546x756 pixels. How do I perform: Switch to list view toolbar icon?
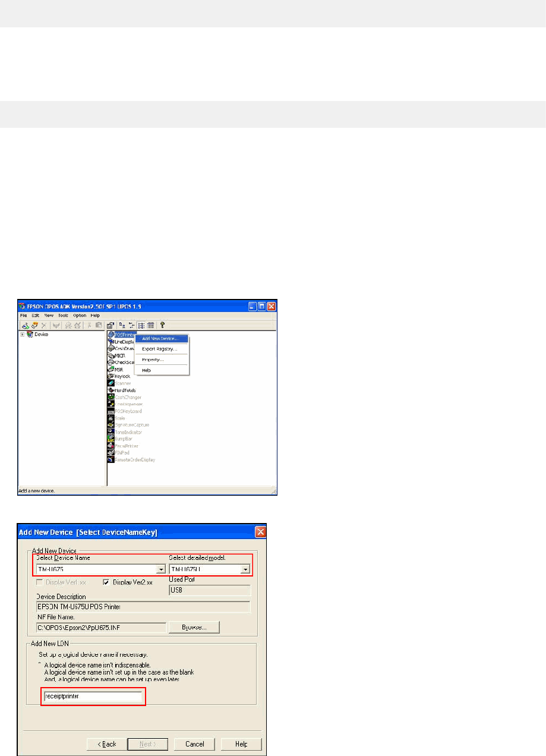pos(141,325)
